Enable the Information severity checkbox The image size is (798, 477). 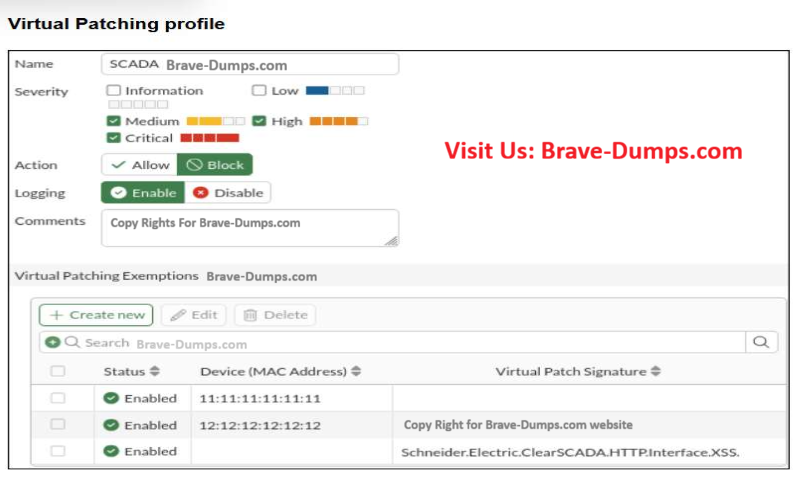[114, 91]
